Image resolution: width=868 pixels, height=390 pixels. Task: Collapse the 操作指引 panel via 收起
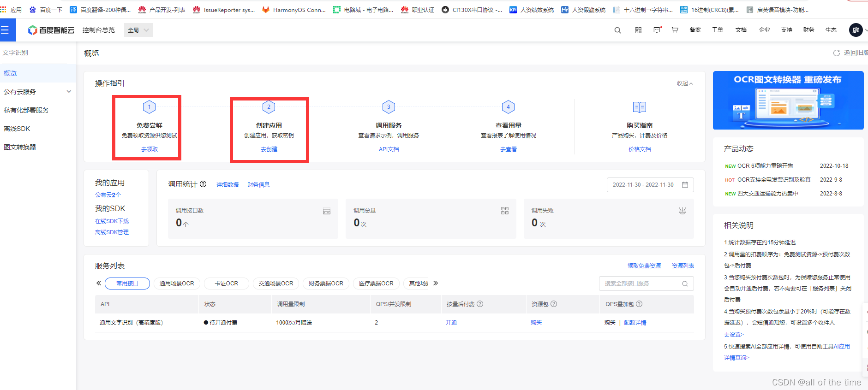pos(685,83)
